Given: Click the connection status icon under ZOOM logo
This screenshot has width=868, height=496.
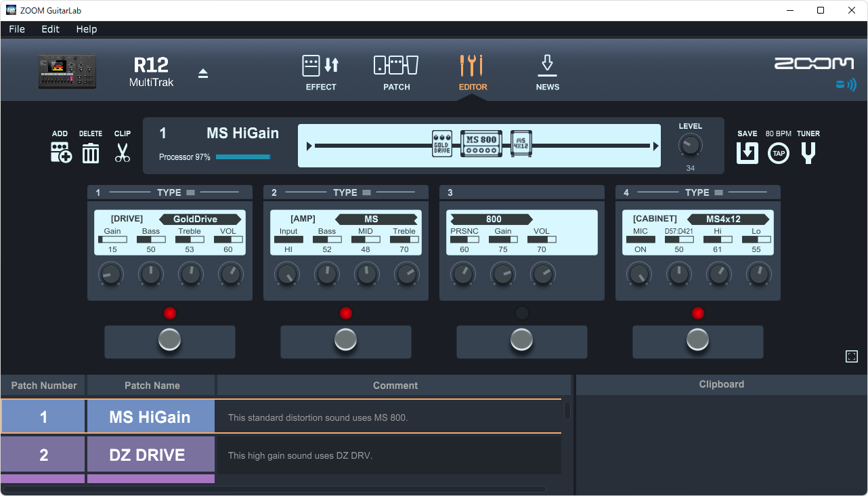Looking at the screenshot, I should pos(846,85).
